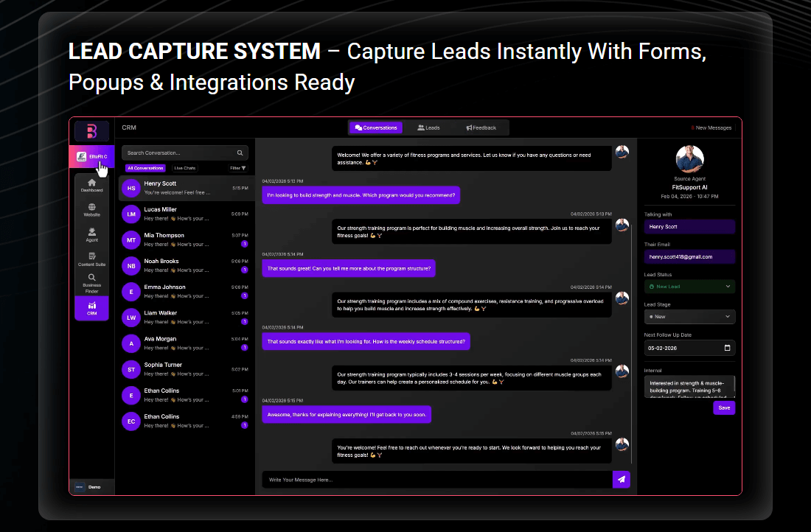The height and width of the screenshot is (532, 811).
Task: Click the Save button for lead details
Action: pos(724,407)
